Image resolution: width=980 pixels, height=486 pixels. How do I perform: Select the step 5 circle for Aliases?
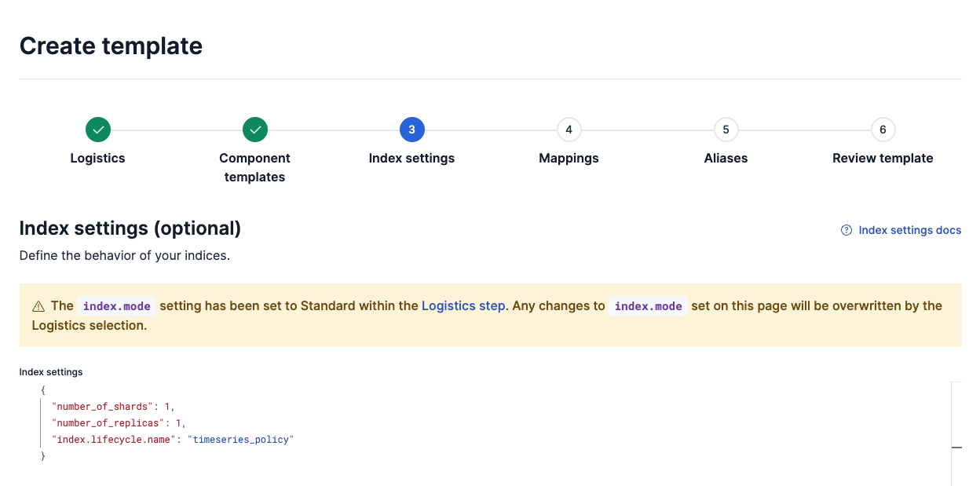(726, 130)
